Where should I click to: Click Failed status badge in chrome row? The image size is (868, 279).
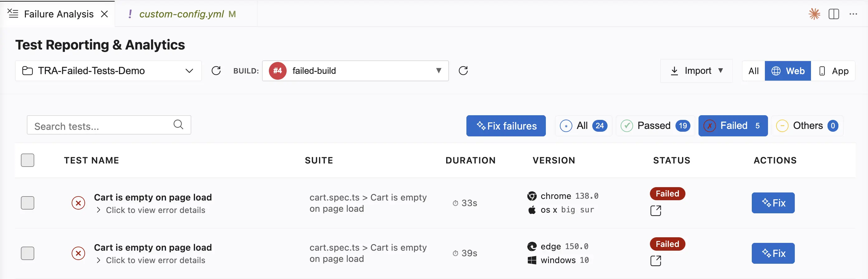click(x=667, y=194)
